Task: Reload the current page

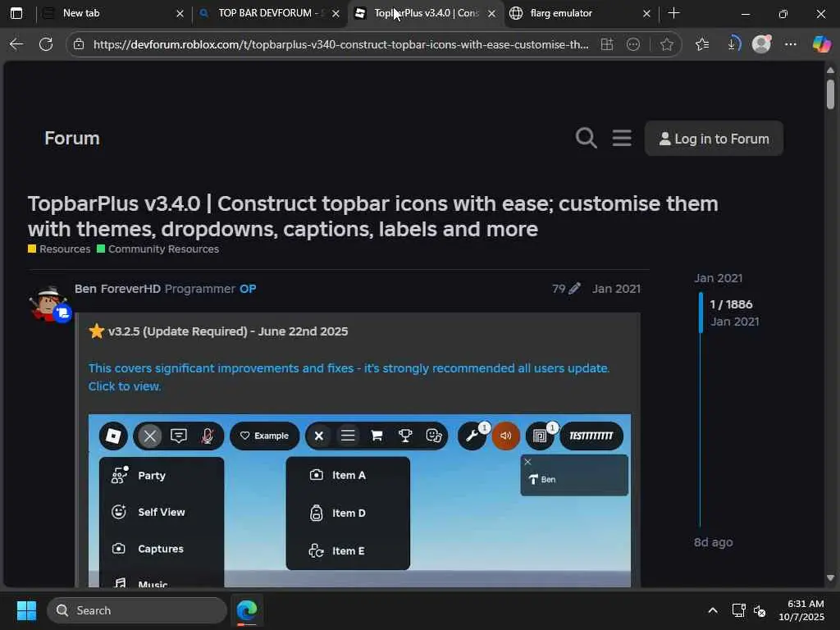Action: point(46,44)
